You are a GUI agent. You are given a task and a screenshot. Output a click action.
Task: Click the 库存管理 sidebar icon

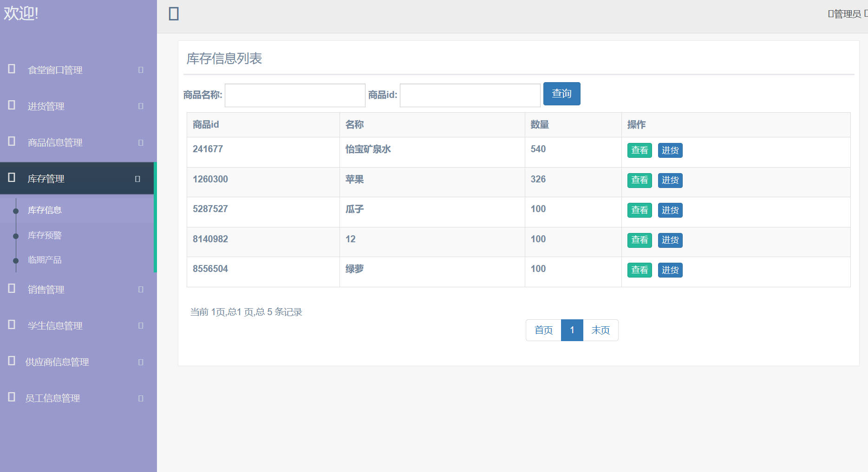11,178
